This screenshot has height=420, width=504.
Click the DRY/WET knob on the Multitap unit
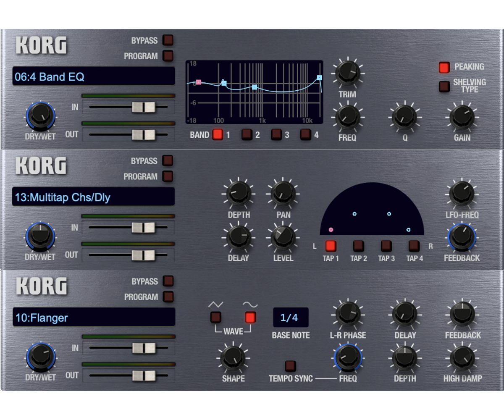[40, 236]
